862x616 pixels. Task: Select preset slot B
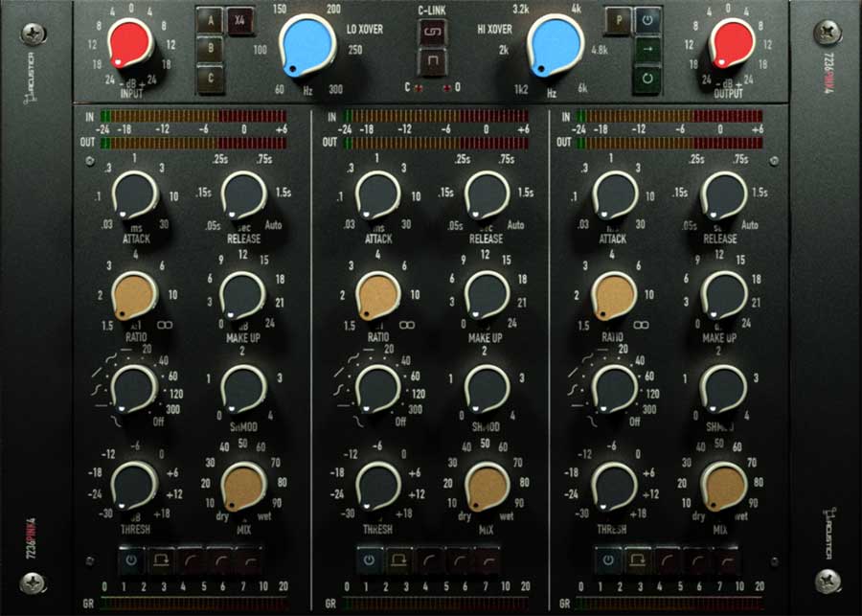point(211,49)
